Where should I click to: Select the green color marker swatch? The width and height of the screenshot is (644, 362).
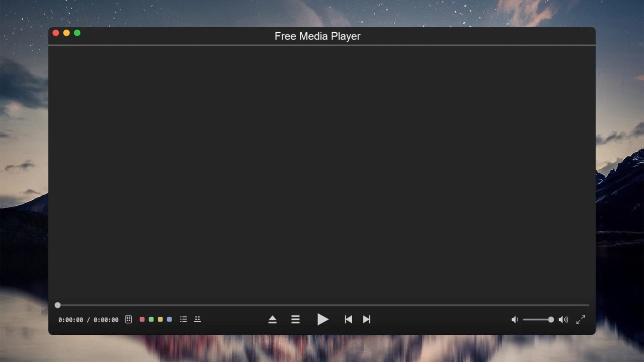click(151, 319)
